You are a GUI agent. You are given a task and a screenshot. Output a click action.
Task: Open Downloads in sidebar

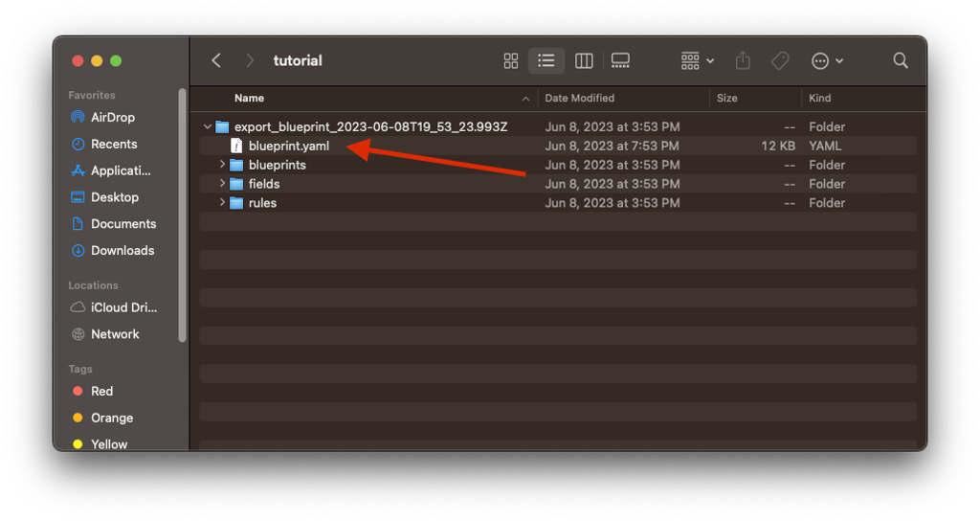122,250
